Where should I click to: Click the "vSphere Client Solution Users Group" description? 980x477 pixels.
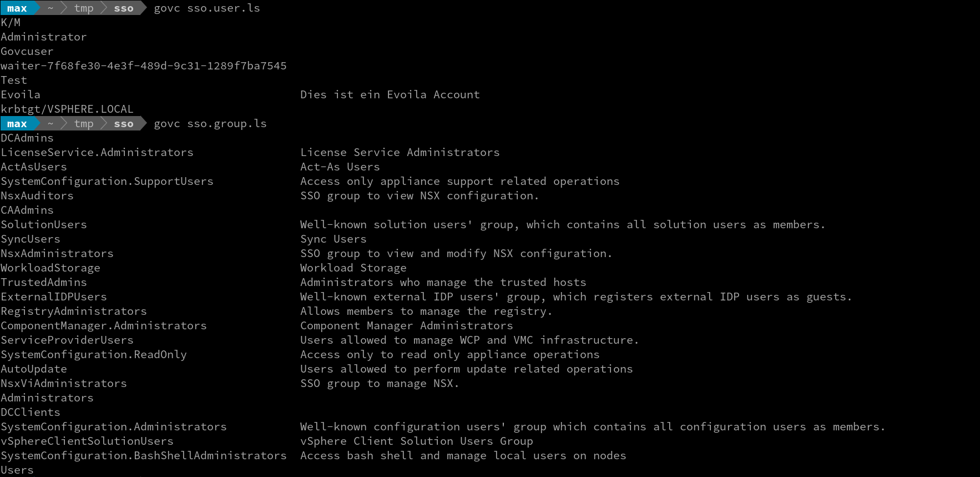tap(416, 441)
